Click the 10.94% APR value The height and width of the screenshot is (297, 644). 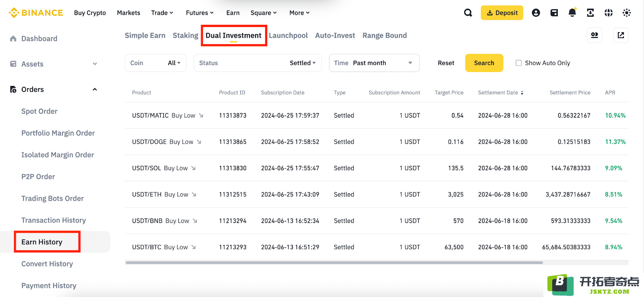(x=615, y=115)
